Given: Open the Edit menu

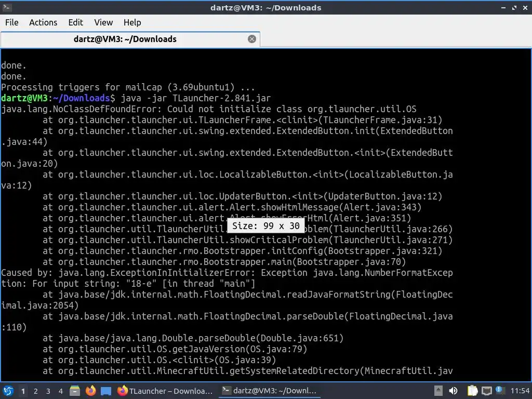Looking at the screenshot, I should 75,22.
